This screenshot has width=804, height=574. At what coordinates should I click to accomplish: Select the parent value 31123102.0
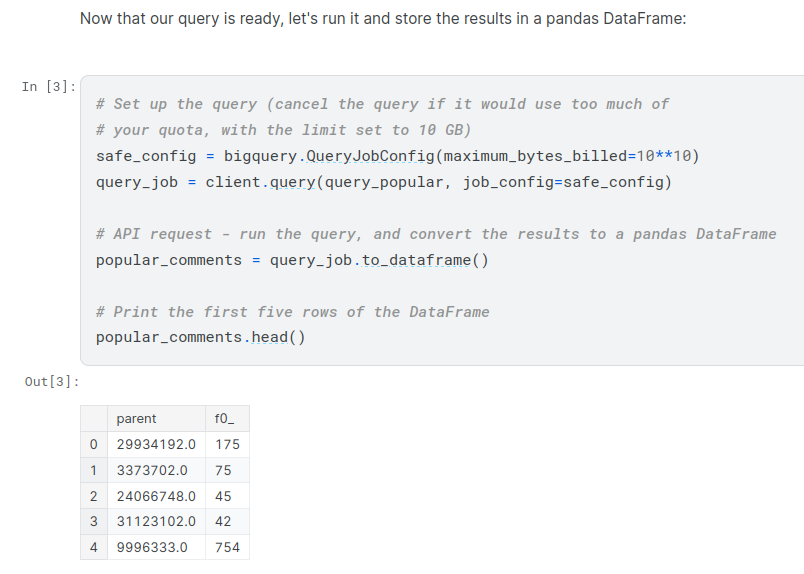click(156, 521)
